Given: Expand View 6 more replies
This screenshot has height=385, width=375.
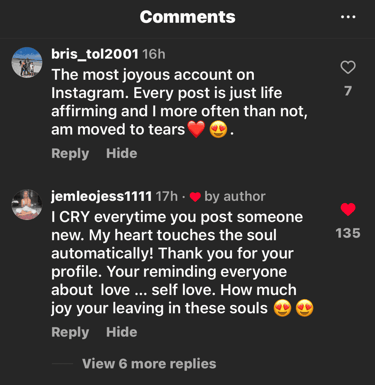Looking at the screenshot, I should (149, 364).
